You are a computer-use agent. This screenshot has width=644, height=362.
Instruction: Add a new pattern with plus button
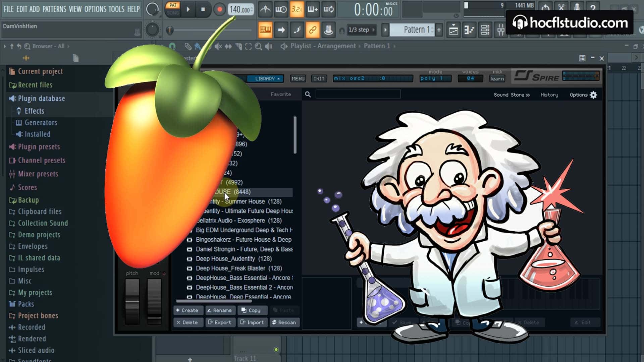(439, 30)
